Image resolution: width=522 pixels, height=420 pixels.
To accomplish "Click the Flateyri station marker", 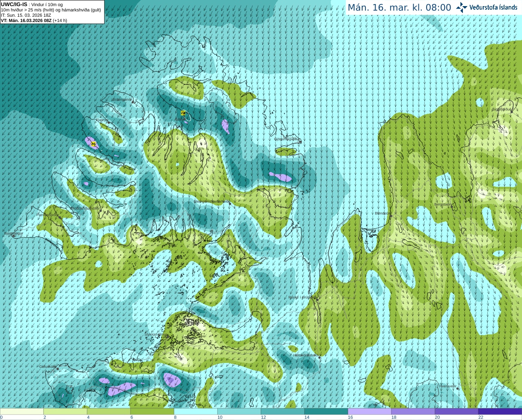I will tap(108, 122).
